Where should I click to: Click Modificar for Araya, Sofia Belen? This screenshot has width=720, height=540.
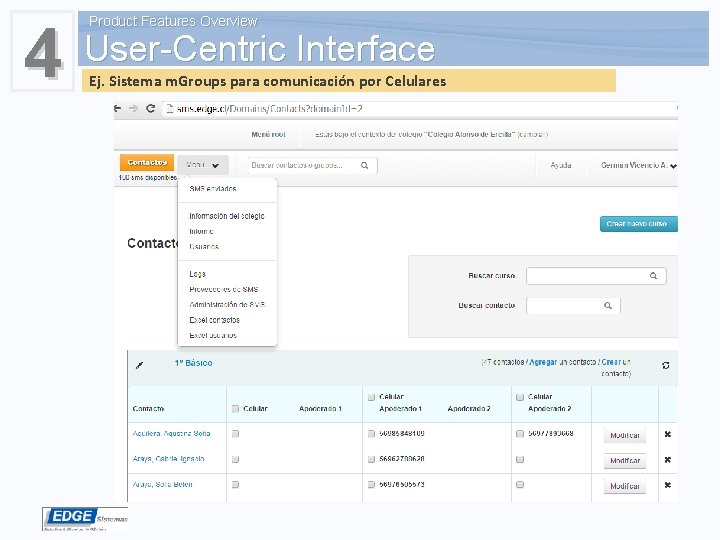[625, 486]
